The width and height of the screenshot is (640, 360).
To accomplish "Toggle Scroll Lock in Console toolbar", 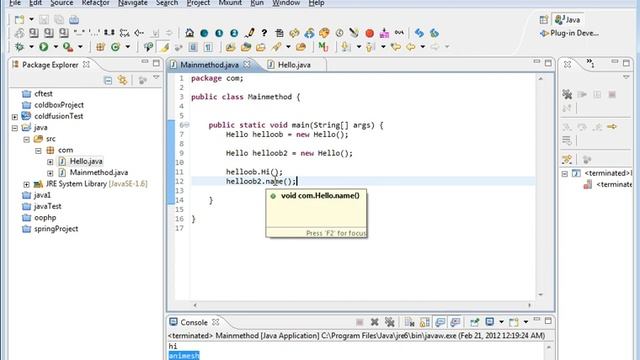I will coord(424,322).
